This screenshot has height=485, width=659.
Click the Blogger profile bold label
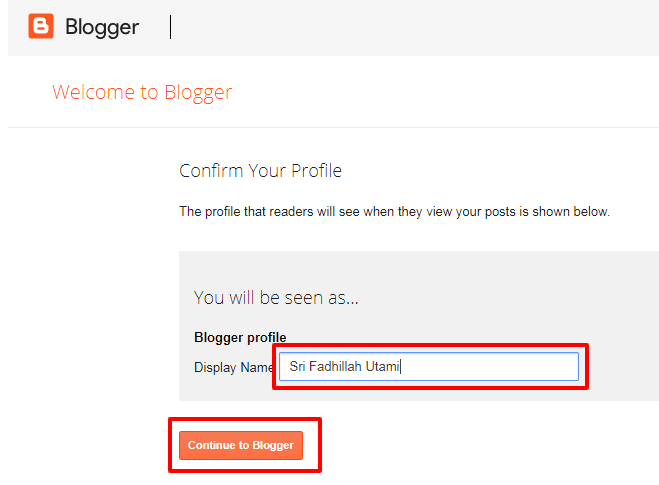tap(240, 337)
